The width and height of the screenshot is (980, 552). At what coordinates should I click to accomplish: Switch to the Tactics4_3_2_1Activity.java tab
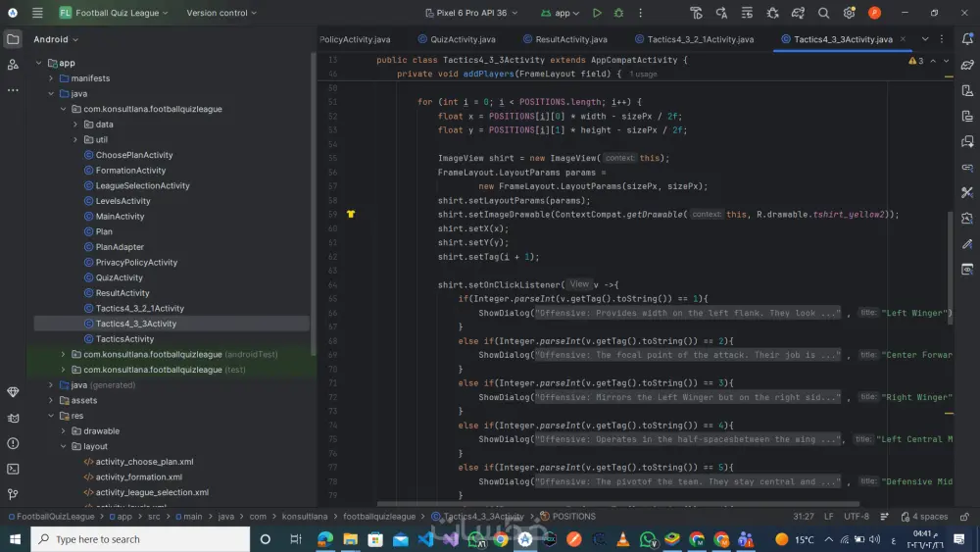(695, 39)
